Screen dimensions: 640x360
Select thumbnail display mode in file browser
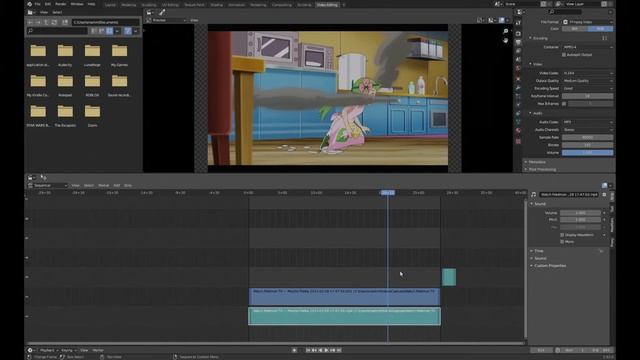pos(109,31)
